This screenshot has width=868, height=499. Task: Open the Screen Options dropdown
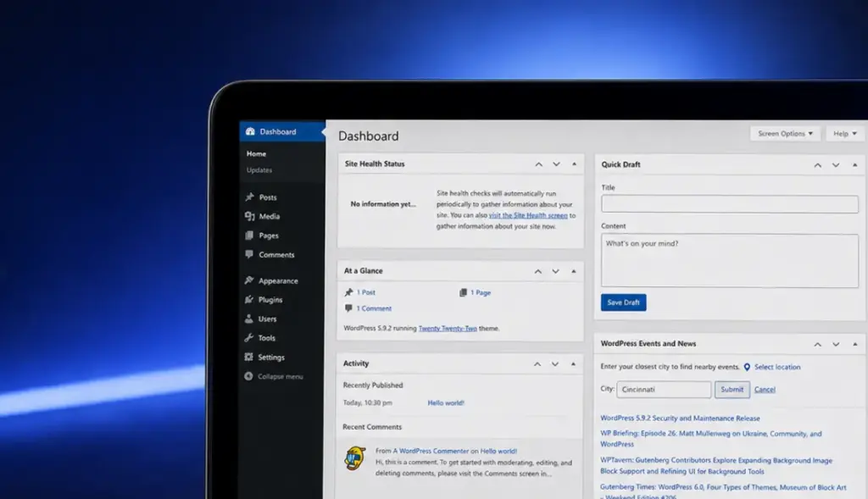click(785, 133)
